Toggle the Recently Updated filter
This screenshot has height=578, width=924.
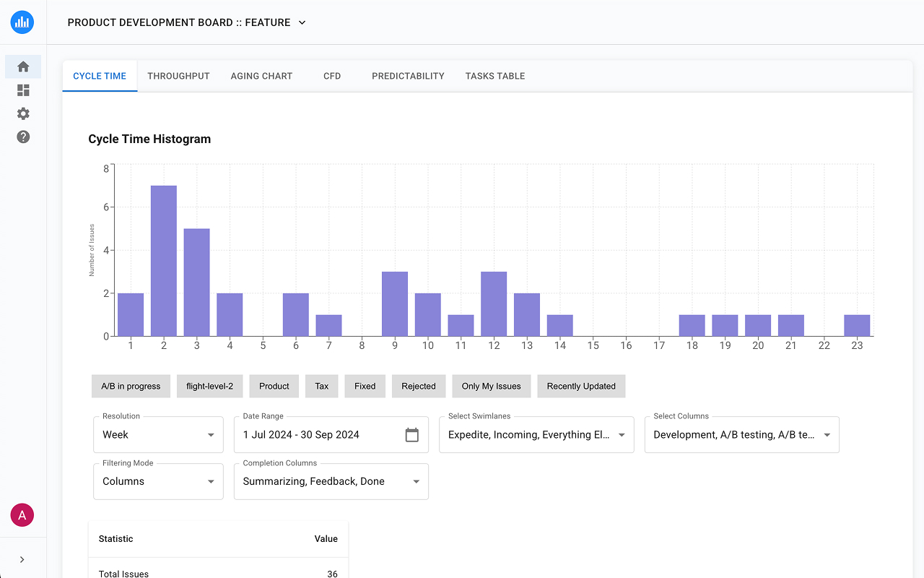pyautogui.click(x=581, y=386)
